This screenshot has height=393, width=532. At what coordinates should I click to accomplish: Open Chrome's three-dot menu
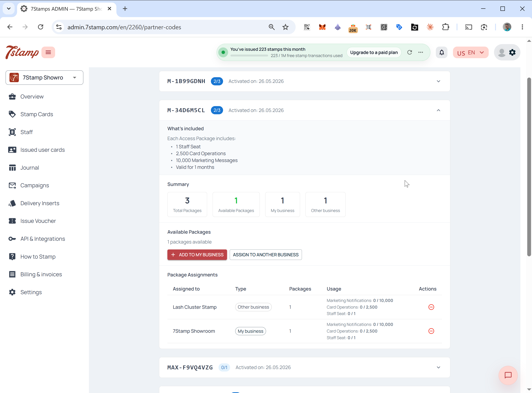coord(522,27)
